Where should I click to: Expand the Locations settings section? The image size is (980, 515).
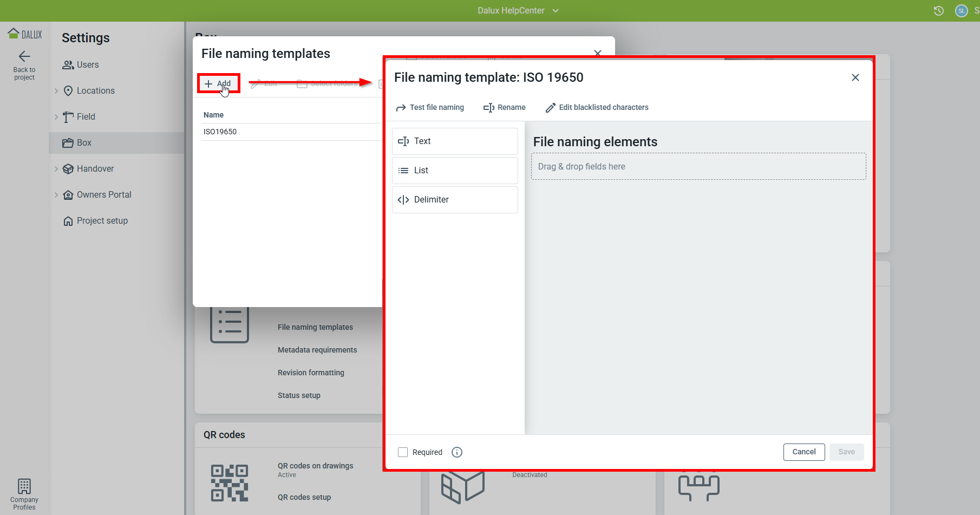pos(56,91)
